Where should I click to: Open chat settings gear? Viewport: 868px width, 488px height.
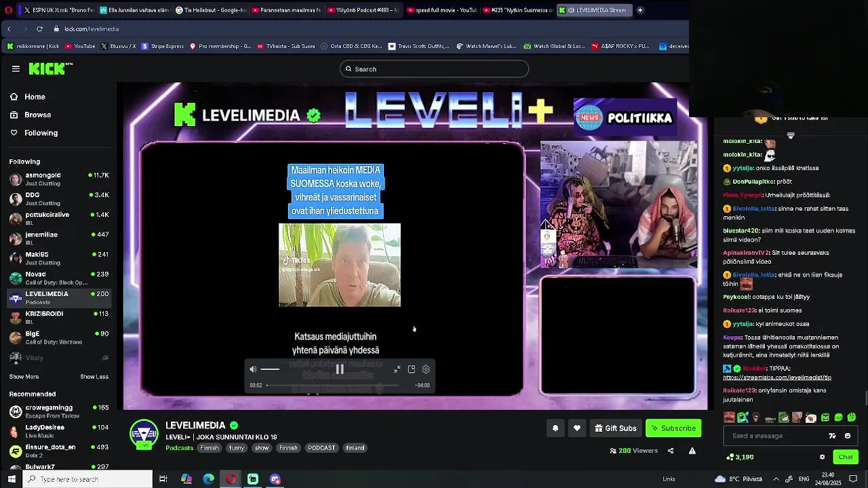point(822,457)
